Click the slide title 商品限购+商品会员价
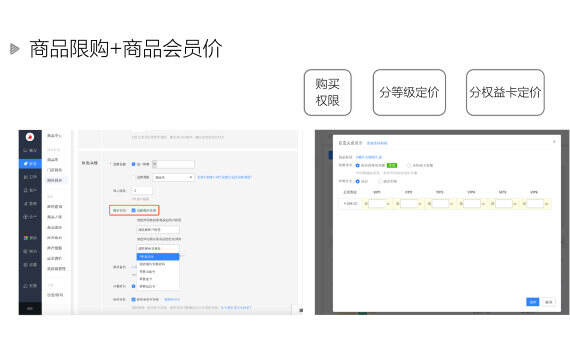 [126, 49]
